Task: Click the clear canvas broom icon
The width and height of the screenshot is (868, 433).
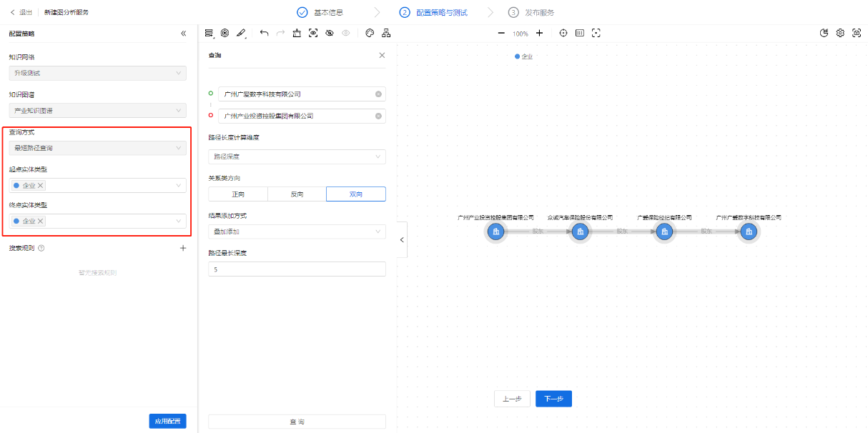Action: tap(297, 33)
